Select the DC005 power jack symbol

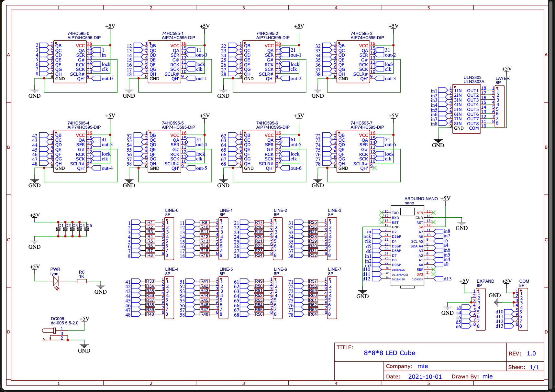pyautogui.click(x=55, y=334)
